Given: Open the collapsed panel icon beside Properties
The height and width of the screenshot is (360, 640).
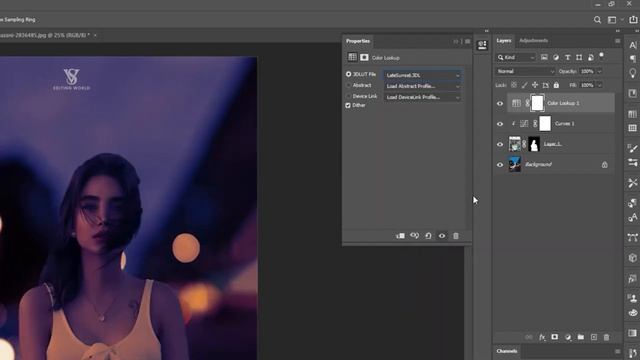Looking at the screenshot, I should (482, 44).
